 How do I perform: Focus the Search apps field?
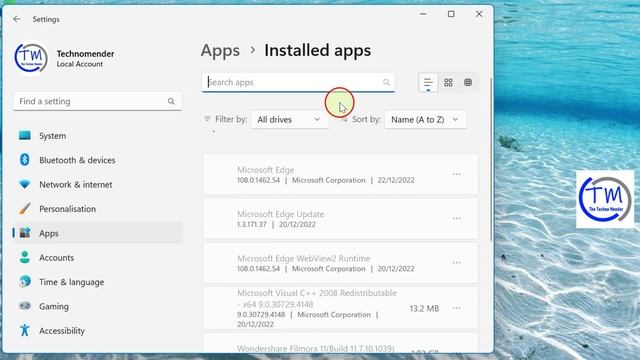298,82
